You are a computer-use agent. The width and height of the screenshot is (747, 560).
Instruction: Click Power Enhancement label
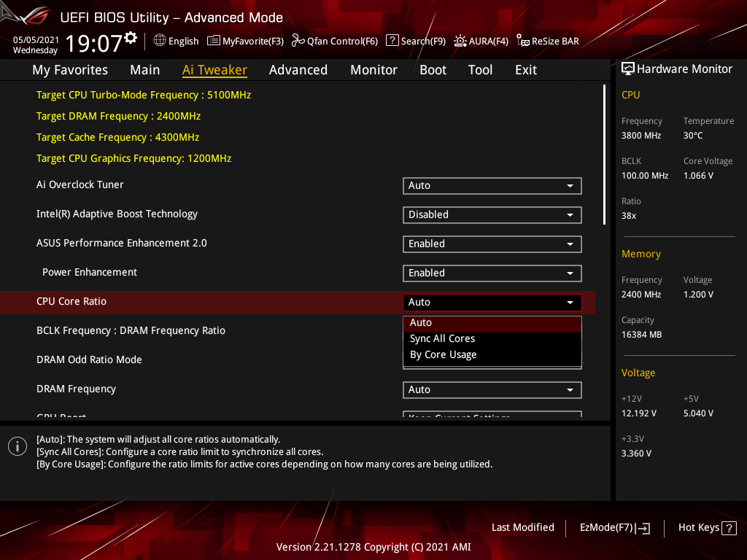point(90,273)
